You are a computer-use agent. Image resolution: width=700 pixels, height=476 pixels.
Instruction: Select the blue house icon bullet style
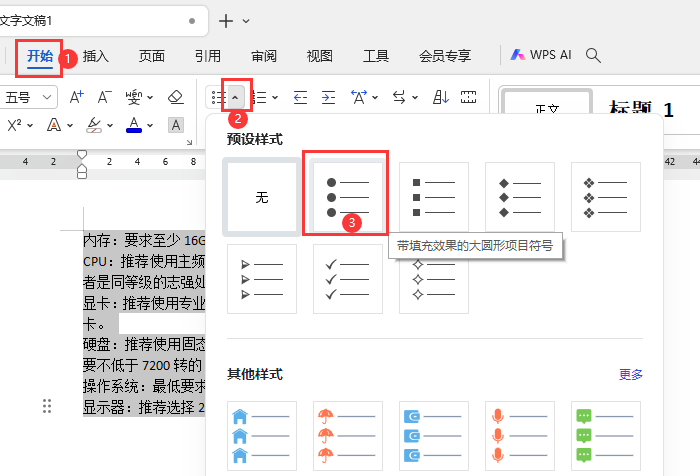pos(262,436)
